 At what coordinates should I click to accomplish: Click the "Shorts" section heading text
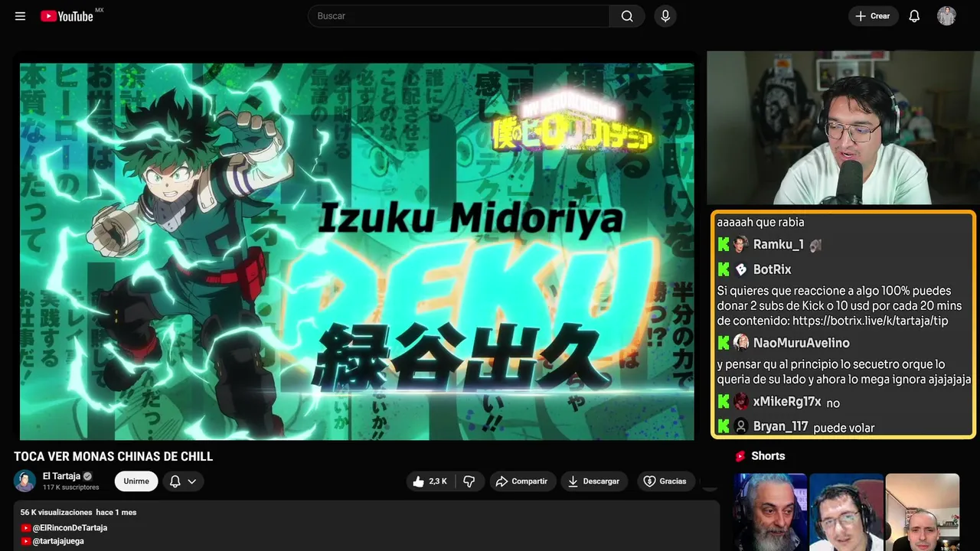click(x=768, y=456)
